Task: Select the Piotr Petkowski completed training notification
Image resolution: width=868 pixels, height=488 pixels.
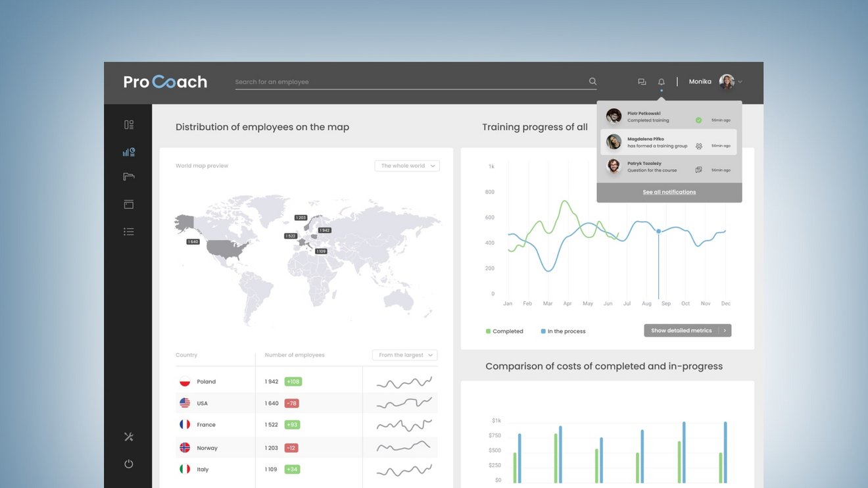Action: pyautogui.click(x=669, y=117)
